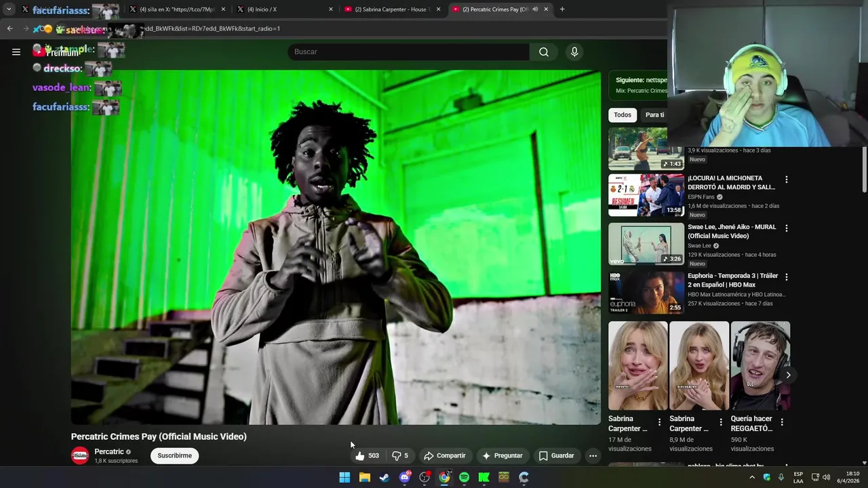Screen dimensions: 868x488
Task: Open the network settings tray icon
Action: click(815, 477)
